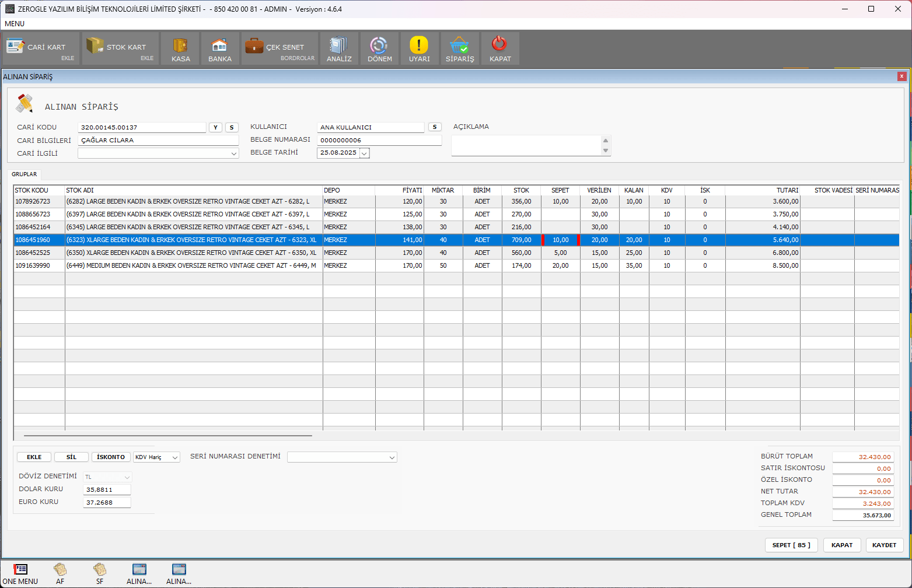
Task: Expand the KDV Hariç dropdown
Action: (175, 457)
